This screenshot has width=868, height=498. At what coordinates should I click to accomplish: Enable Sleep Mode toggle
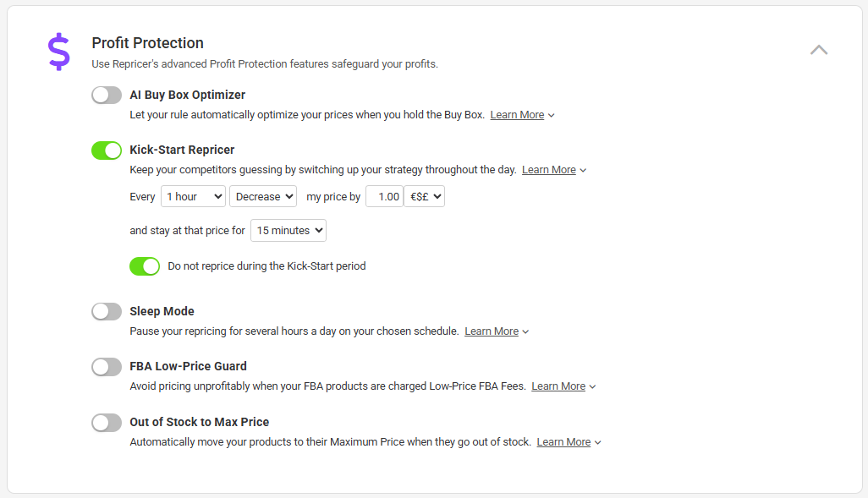tap(107, 312)
